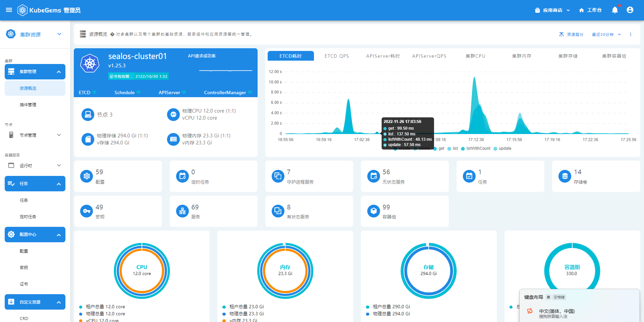Click the 物理内存 memory icon
Screen dimensions: 644x322
173,139
